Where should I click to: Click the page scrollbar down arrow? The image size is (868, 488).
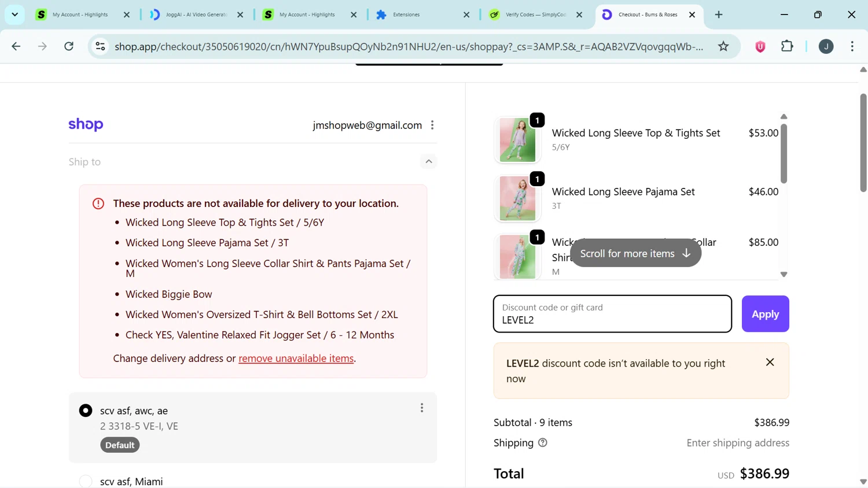(863, 482)
